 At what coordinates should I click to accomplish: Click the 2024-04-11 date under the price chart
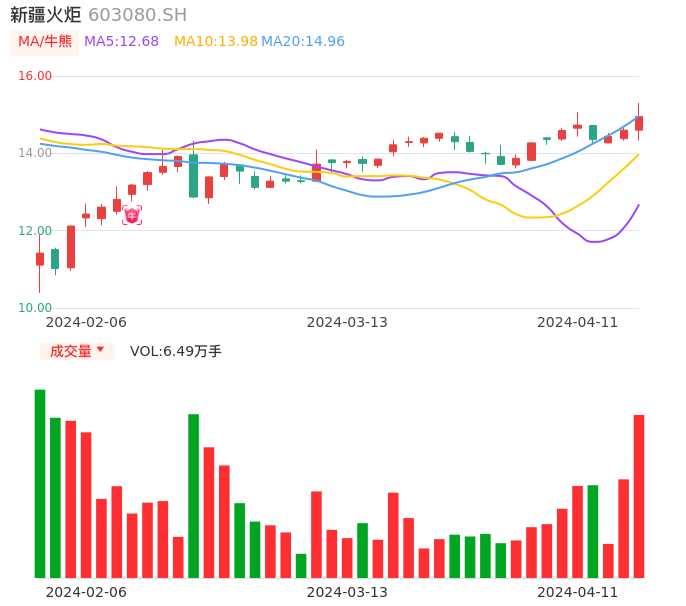[577, 322]
